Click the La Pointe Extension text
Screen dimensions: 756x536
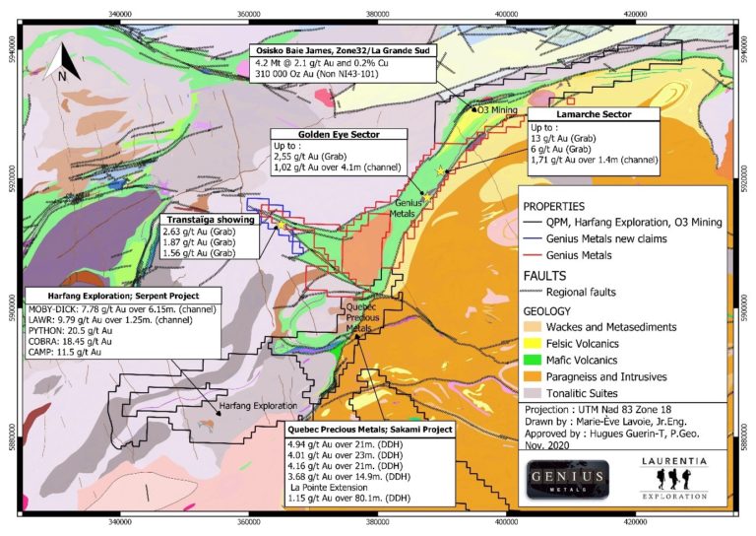click(x=329, y=488)
